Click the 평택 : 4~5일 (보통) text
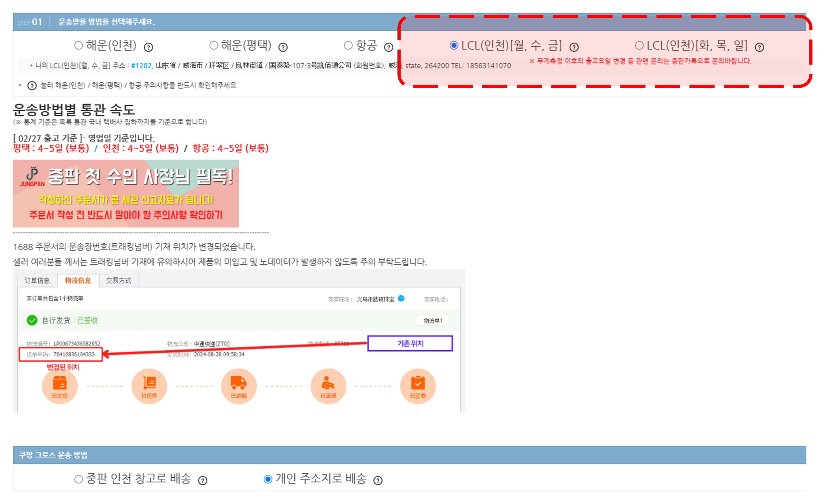 51,148
